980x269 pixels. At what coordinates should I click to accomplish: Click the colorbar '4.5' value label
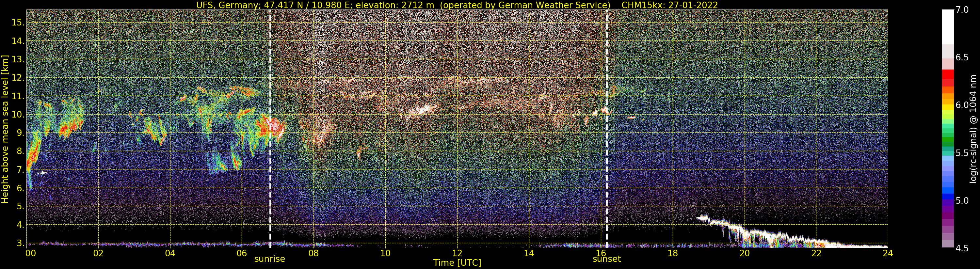pos(962,248)
